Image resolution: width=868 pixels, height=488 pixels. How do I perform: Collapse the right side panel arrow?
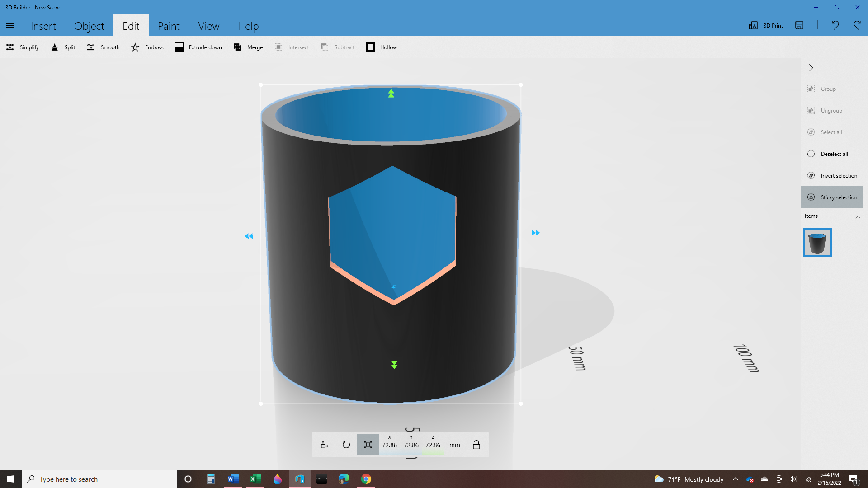(x=811, y=68)
